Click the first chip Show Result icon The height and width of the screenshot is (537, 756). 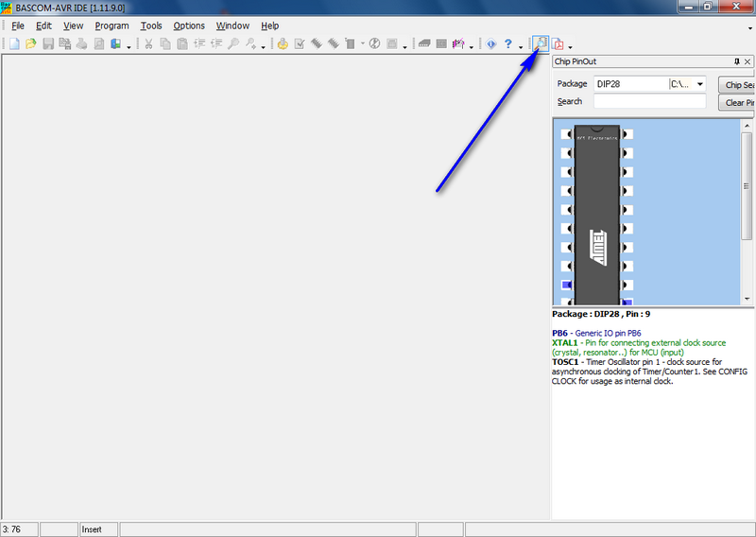pyautogui.click(x=317, y=43)
